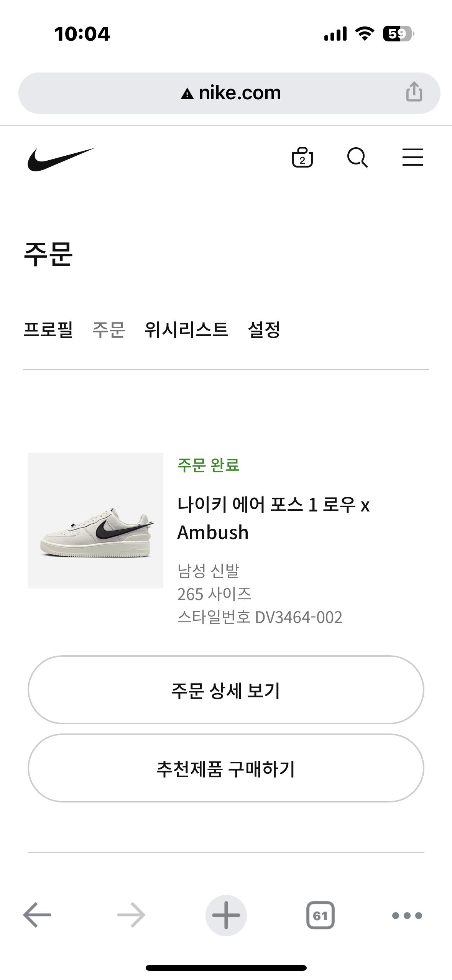Open the 나이키 에어 포스 1 로우 x Ambush title
Viewport: 452px width, 980px height.
click(x=273, y=518)
